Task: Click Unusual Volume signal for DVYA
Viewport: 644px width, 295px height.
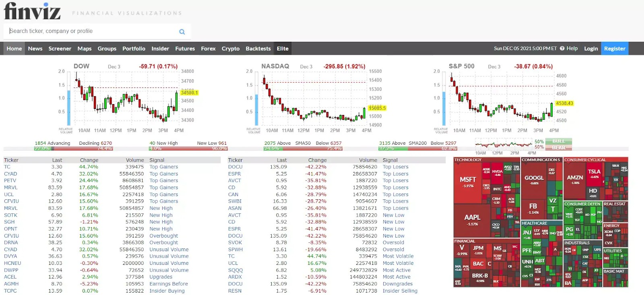Action: (x=169, y=256)
